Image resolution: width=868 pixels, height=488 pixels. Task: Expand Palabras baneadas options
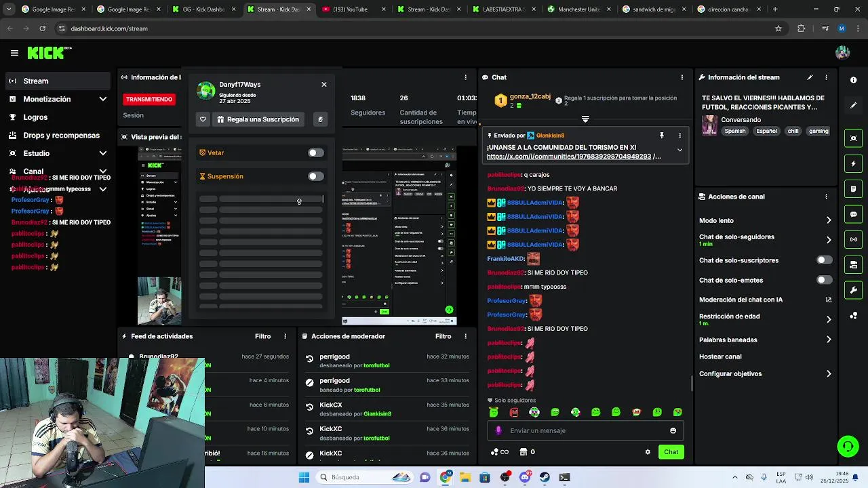(x=829, y=340)
